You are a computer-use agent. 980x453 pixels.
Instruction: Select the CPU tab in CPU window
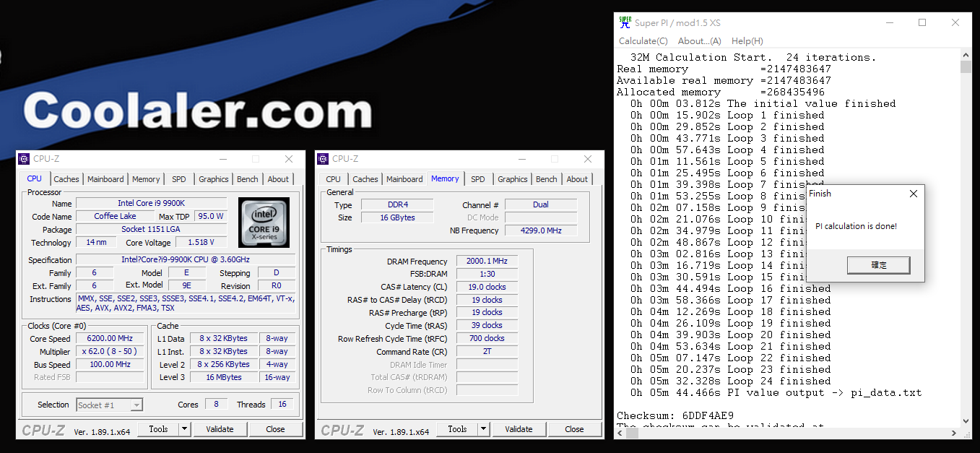[34, 178]
